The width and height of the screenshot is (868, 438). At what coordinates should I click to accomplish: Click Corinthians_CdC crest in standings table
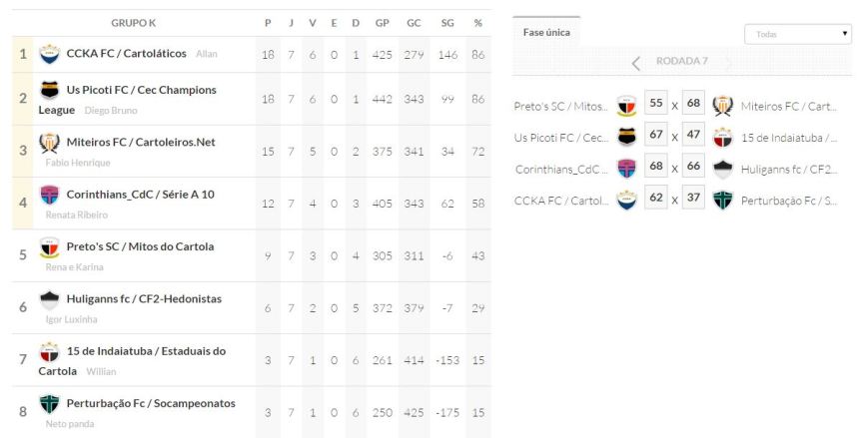pos(49,195)
